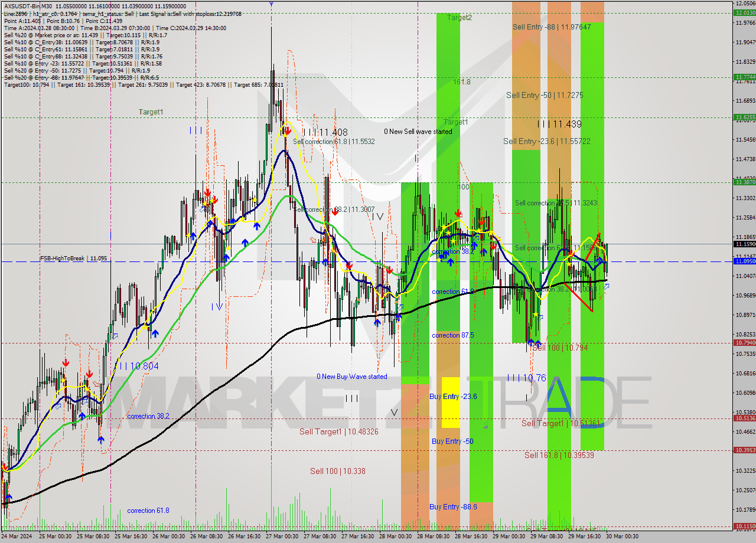This screenshot has width=756, height=543.
Task: Click the 'I I I 11.439' wave label
Action: pos(559,124)
